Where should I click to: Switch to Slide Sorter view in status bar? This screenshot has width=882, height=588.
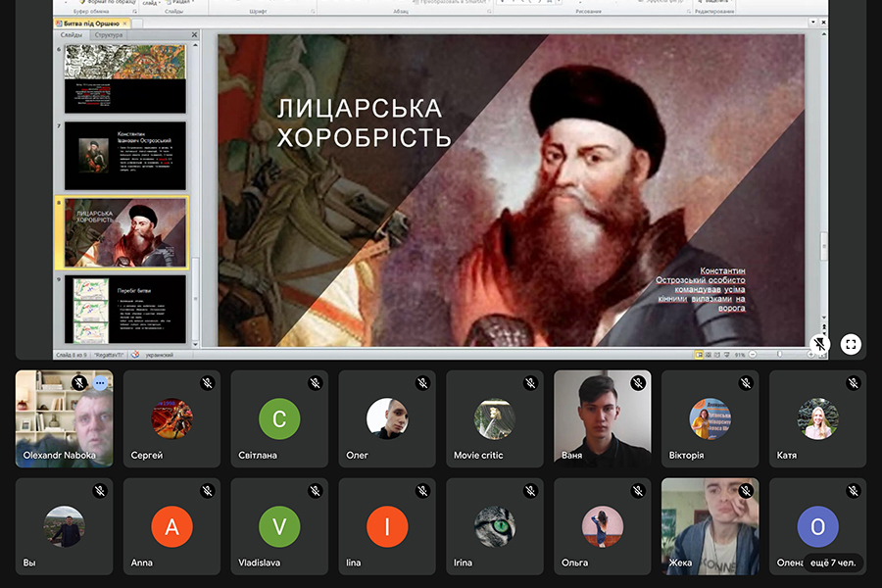(x=709, y=355)
